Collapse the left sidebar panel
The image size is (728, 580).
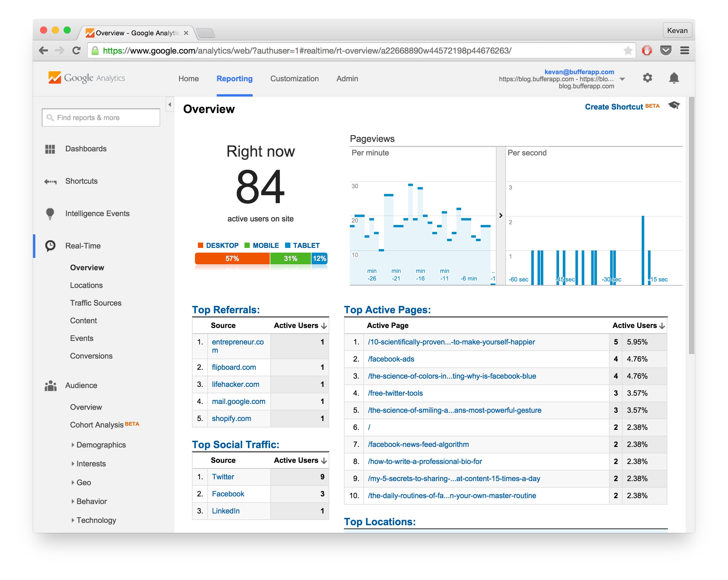pos(170,105)
